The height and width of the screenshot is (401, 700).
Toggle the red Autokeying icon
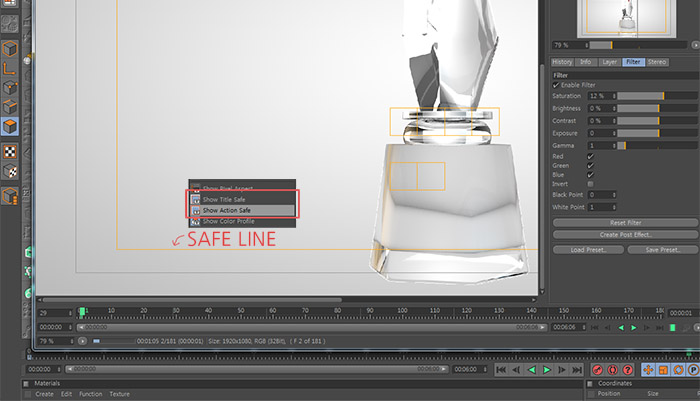612,369
